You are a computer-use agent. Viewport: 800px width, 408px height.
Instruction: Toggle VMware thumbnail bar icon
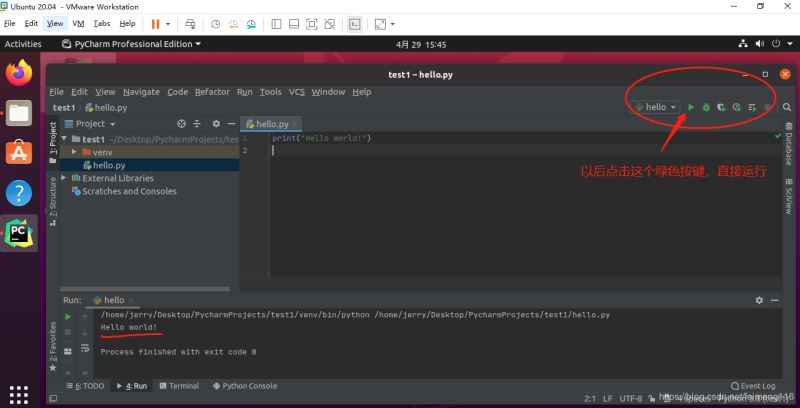pos(294,24)
